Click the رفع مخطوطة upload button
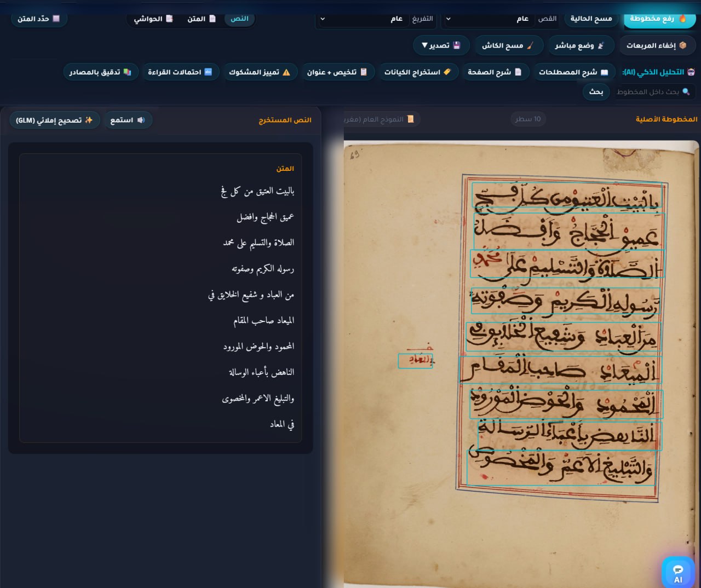The width and height of the screenshot is (701, 588). (659, 19)
